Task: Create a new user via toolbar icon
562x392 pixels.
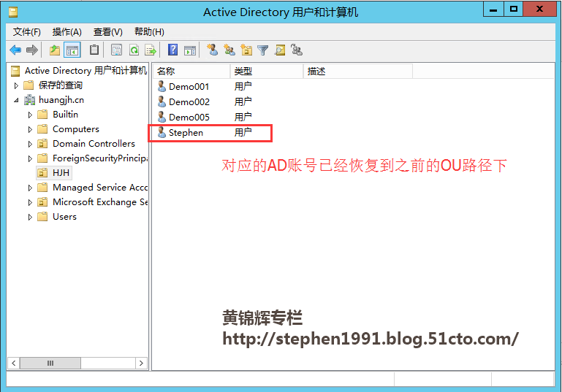Action: (212, 50)
